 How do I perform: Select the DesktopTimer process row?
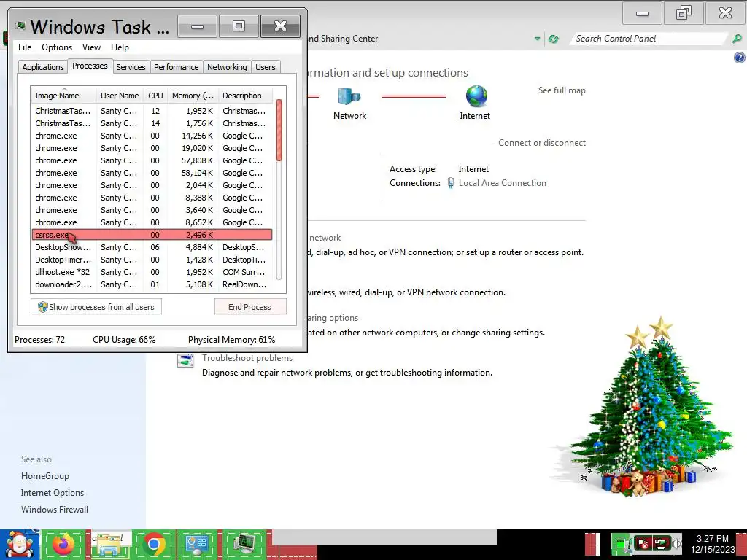(x=152, y=260)
